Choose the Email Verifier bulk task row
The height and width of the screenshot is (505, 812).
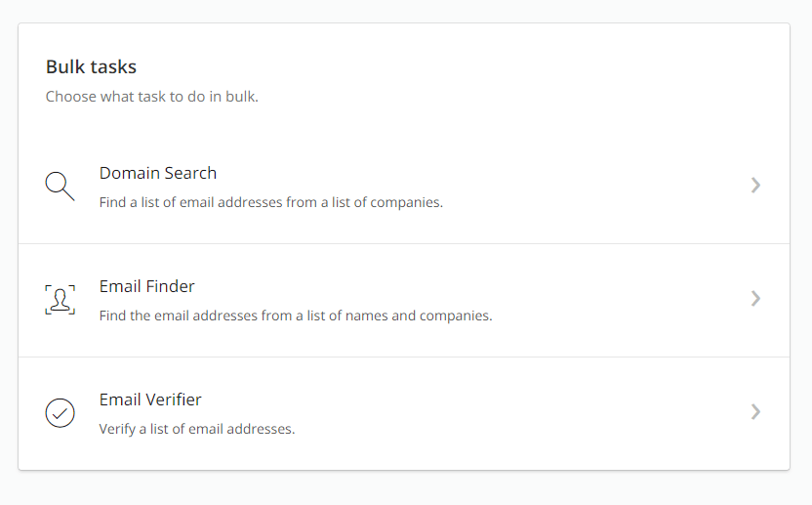pos(404,414)
